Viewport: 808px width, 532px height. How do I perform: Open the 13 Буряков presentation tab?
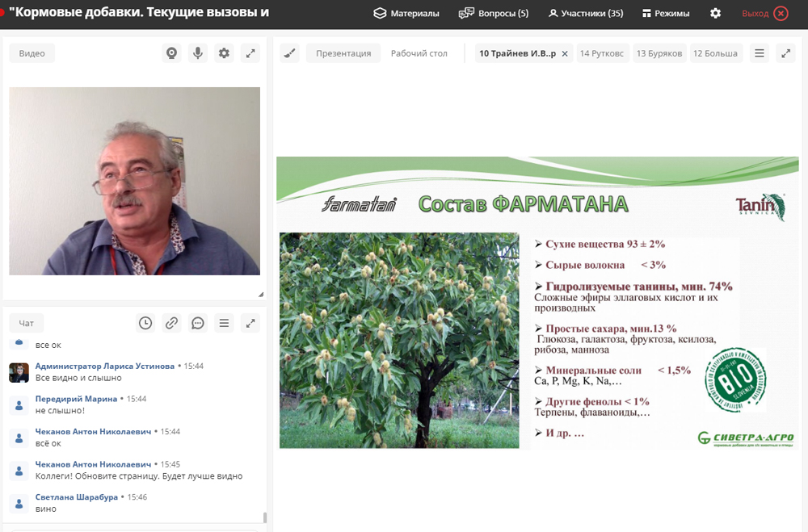tap(659, 53)
